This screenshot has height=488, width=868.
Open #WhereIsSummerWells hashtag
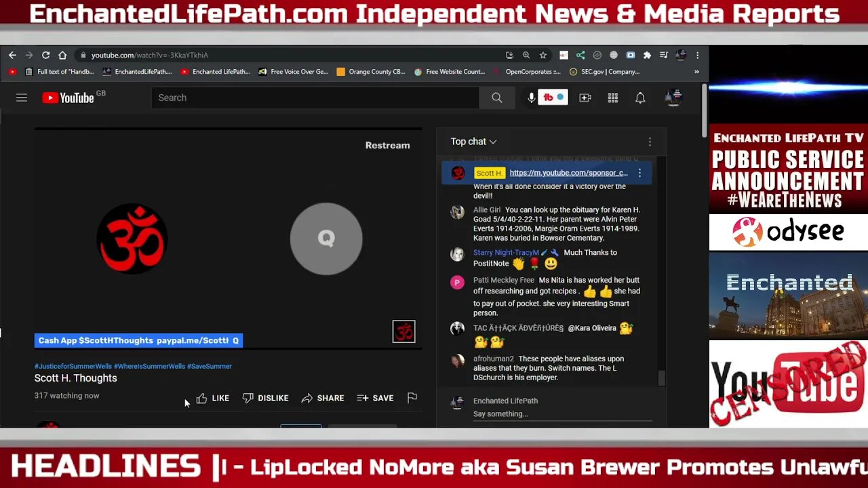[149, 366]
